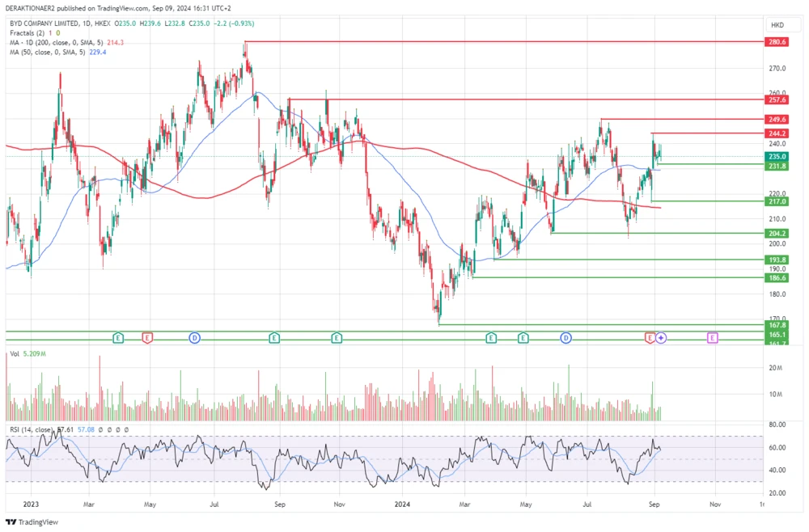Image resolution: width=809 pixels, height=532 pixels.
Task: Click the current price 235.0 axis label
Action: (x=777, y=157)
